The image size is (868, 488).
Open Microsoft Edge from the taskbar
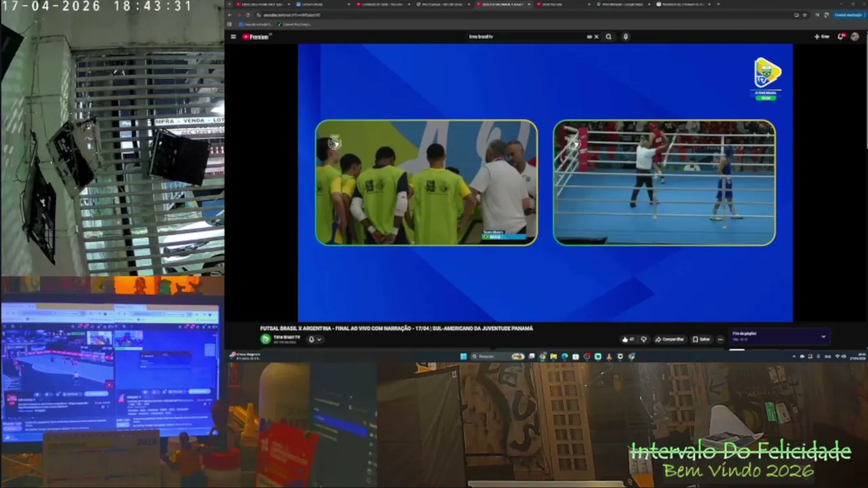click(x=564, y=357)
